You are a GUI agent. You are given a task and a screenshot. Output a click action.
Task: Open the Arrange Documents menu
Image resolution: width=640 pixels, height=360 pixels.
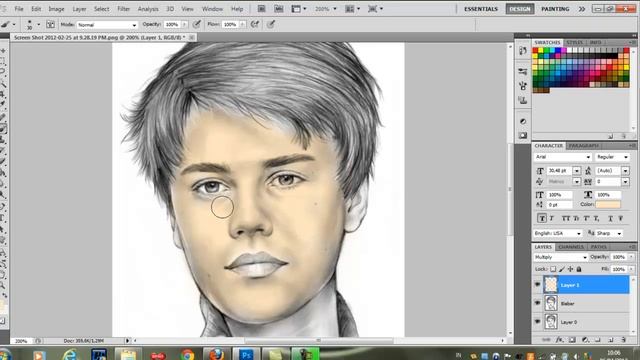click(352, 9)
